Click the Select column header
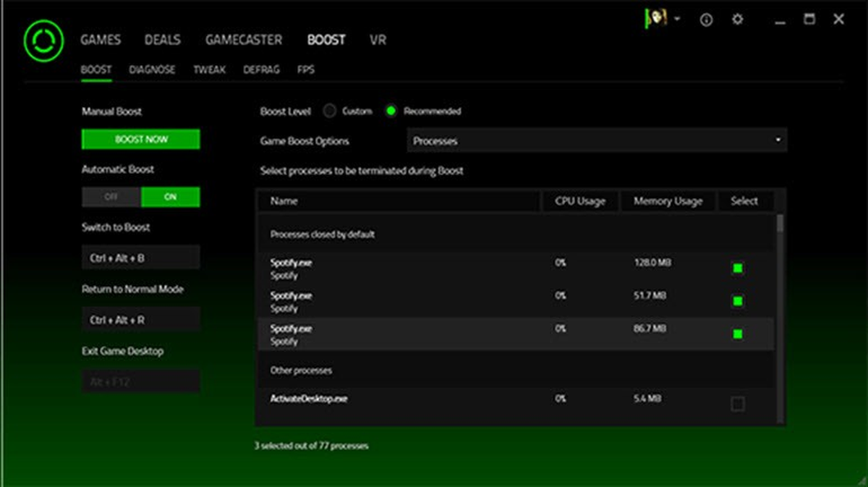 pos(744,201)
